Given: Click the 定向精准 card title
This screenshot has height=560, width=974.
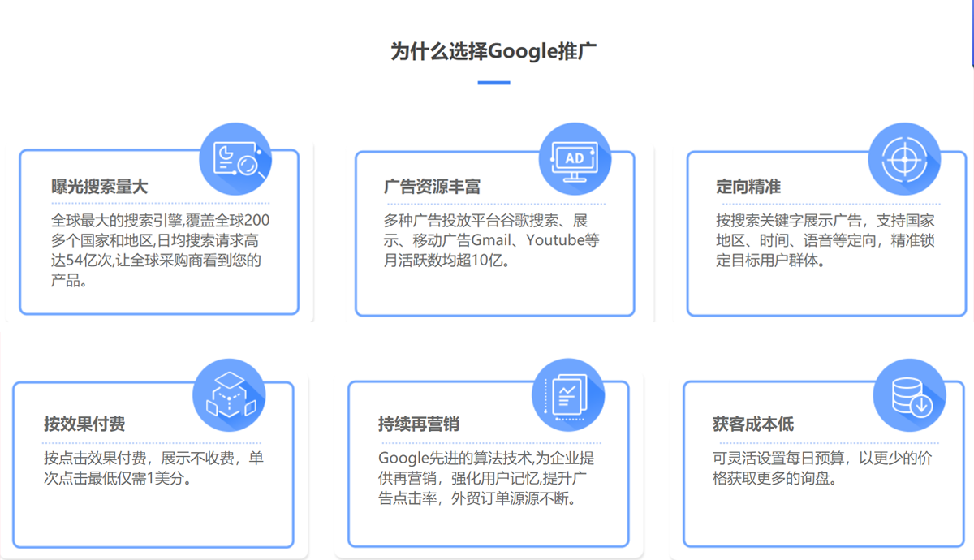Looking at the screenshot, I should [x=748, y=187].
